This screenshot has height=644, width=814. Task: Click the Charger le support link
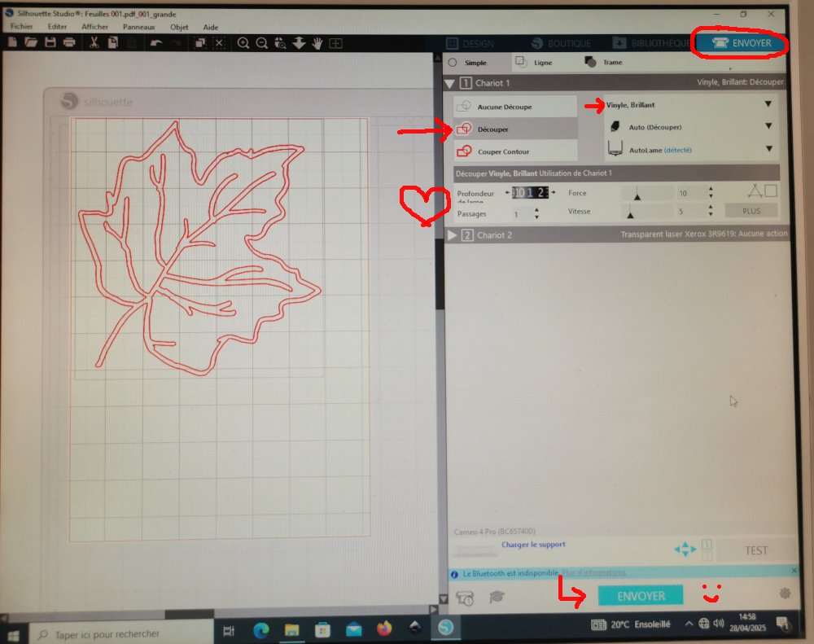click(x=533, y=545)
